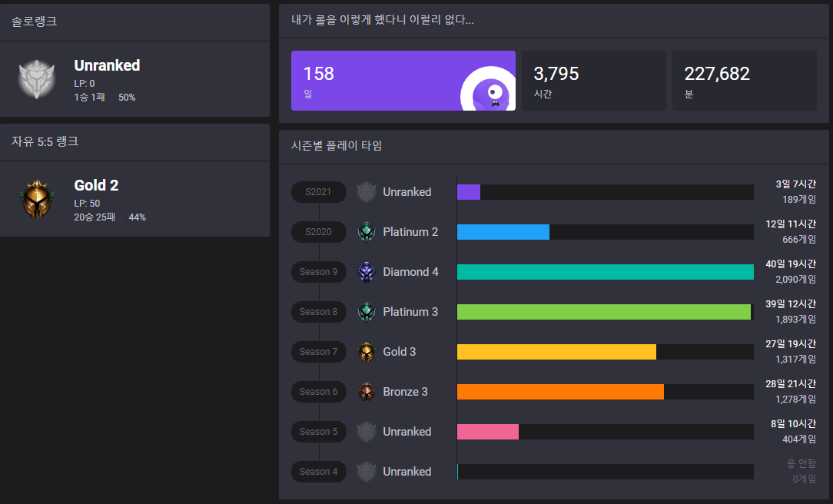Click the Bronze 3 label

[x=405, y=392]
